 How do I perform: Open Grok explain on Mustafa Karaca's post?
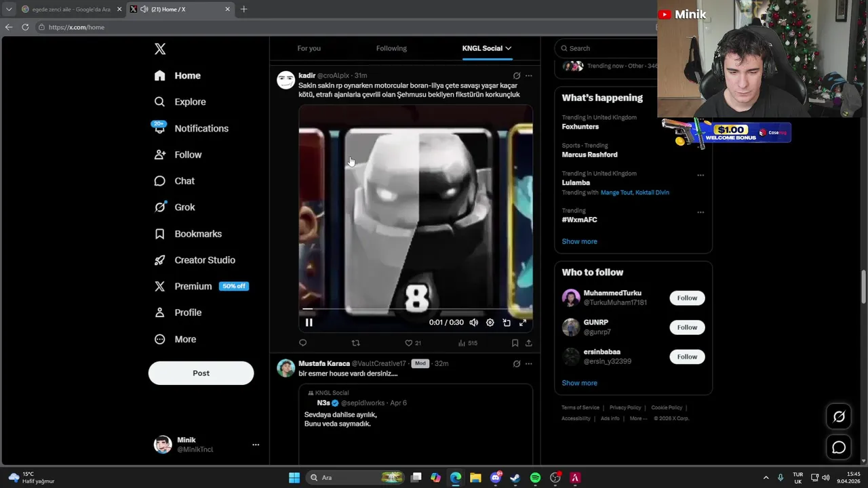coord(517,364)
